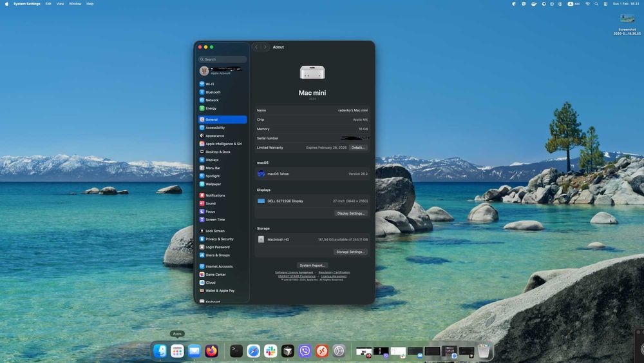Open the Edit menu
The width and height of the screenshot is (644, 363).
[48, 4]
